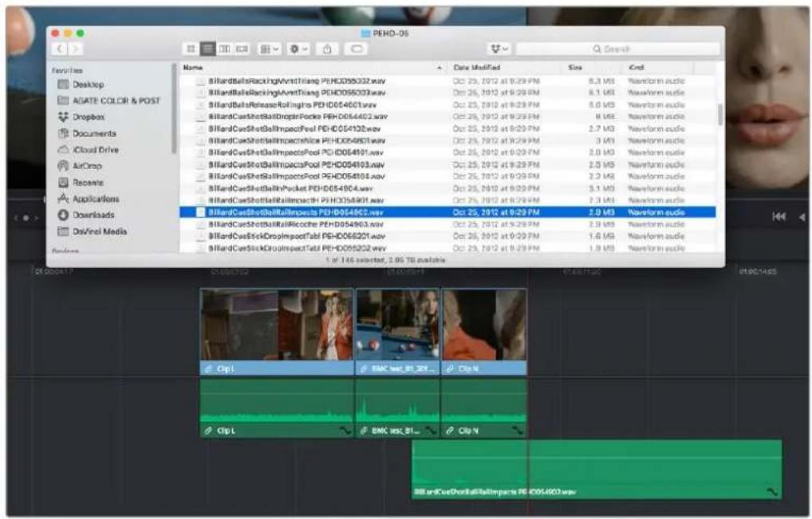Select file BilliardCueShotBallImpactsPool PEHD054103.wav

pos(447,164)
